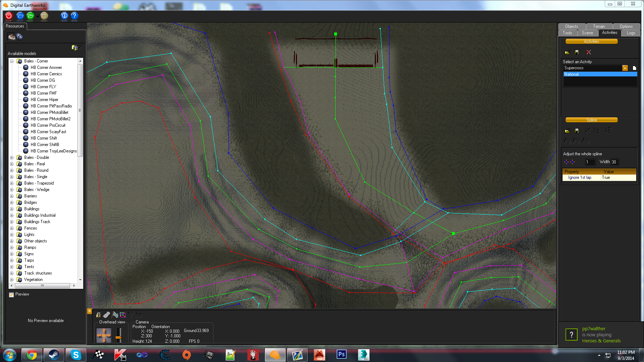This screenshot has width=644, height=362.
Task: Save spline with the floppy disk icon
Action: click(577, 131)
